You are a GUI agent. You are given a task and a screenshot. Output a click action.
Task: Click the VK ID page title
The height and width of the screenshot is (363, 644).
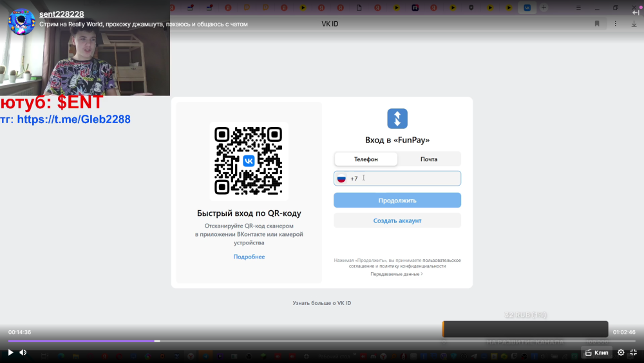330,24
